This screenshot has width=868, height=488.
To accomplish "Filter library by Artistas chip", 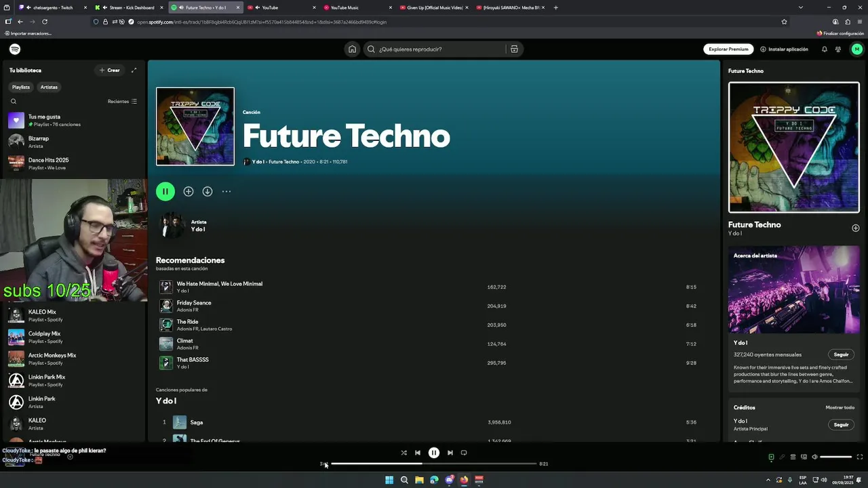I will (x=49, y=87).
